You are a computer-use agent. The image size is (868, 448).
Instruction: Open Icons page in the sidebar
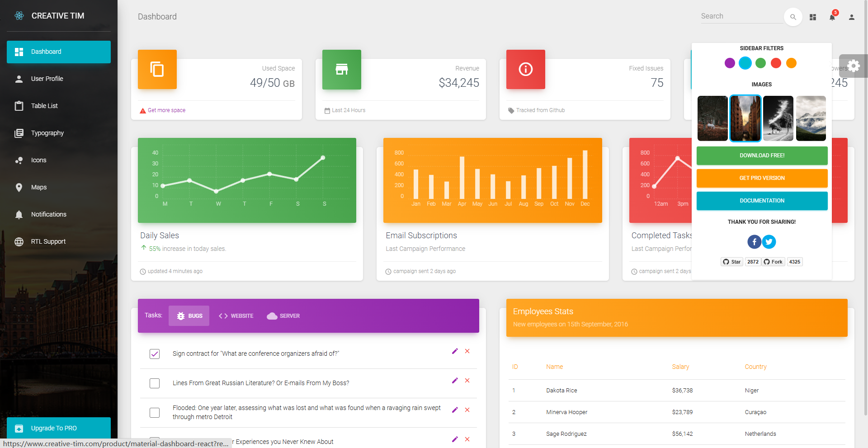[x=59, y=160]
